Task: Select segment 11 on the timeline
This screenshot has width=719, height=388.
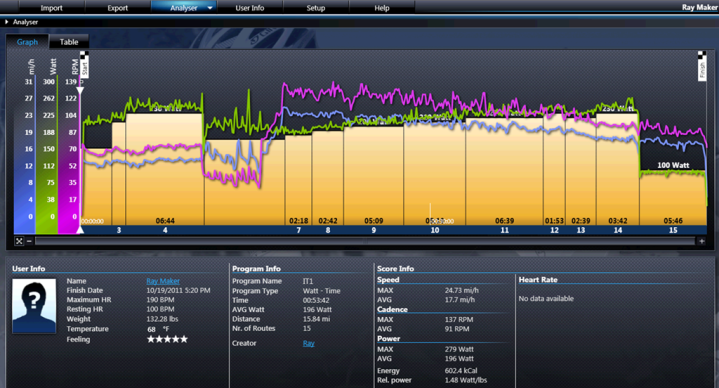Action: coord(504,230)
